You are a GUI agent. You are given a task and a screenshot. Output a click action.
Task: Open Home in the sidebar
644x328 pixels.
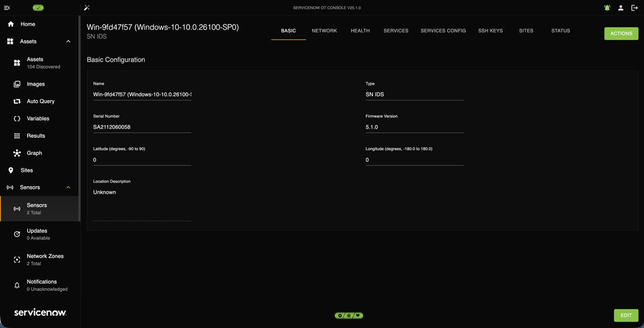click(x=39, y=24)
